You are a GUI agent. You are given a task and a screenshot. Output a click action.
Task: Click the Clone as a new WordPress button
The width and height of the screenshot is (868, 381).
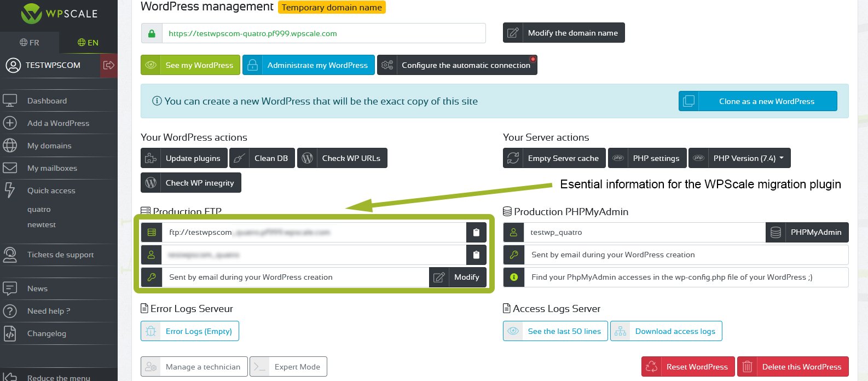(x=757, y=101)
